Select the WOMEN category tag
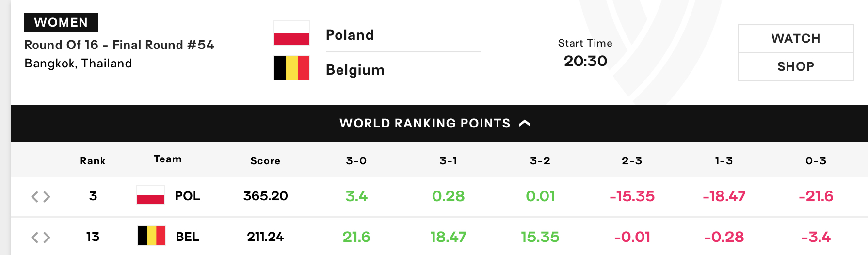Image resolution: width=868 pixels, height=255 pixels. tap(61, 22)
